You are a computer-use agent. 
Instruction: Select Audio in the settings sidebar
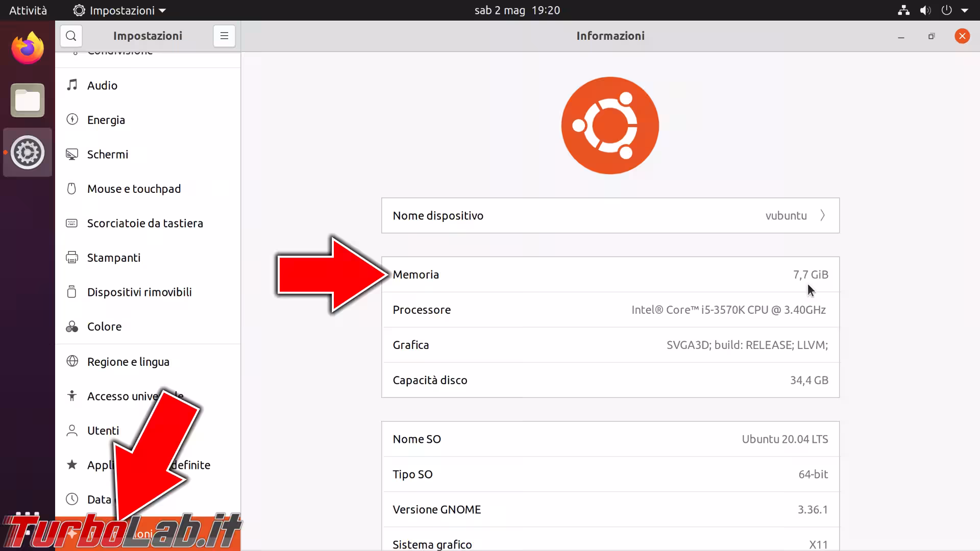pyautogui.click(x=102, y=85)
